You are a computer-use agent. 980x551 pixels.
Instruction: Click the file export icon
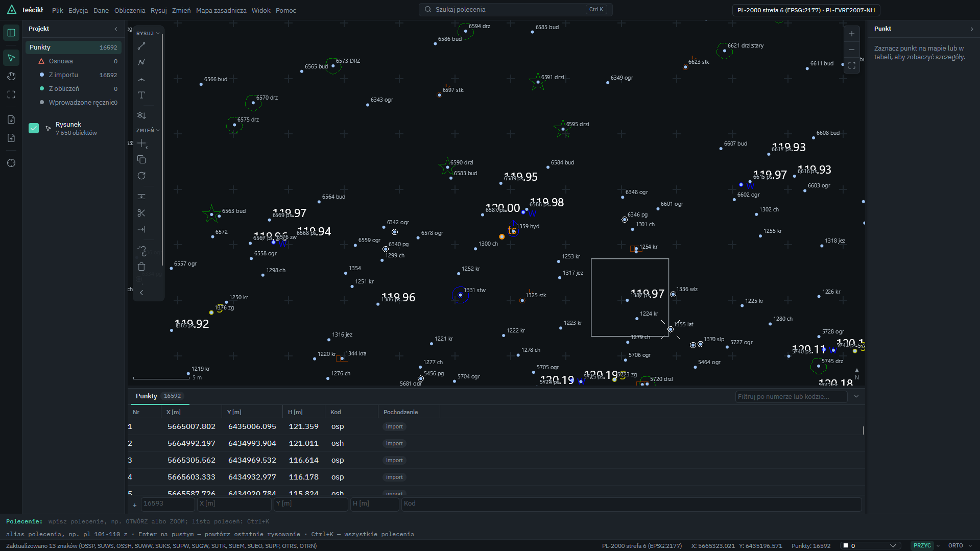click(x=11, y=138)
